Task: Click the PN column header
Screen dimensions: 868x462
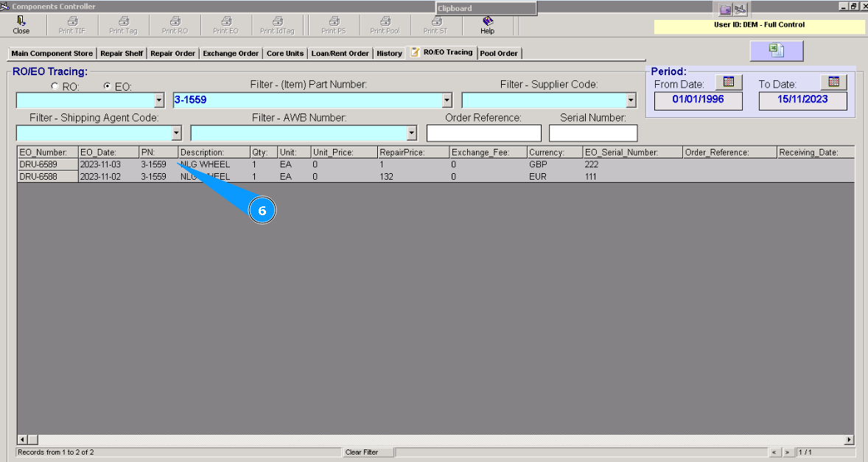Action: point(158,152)
